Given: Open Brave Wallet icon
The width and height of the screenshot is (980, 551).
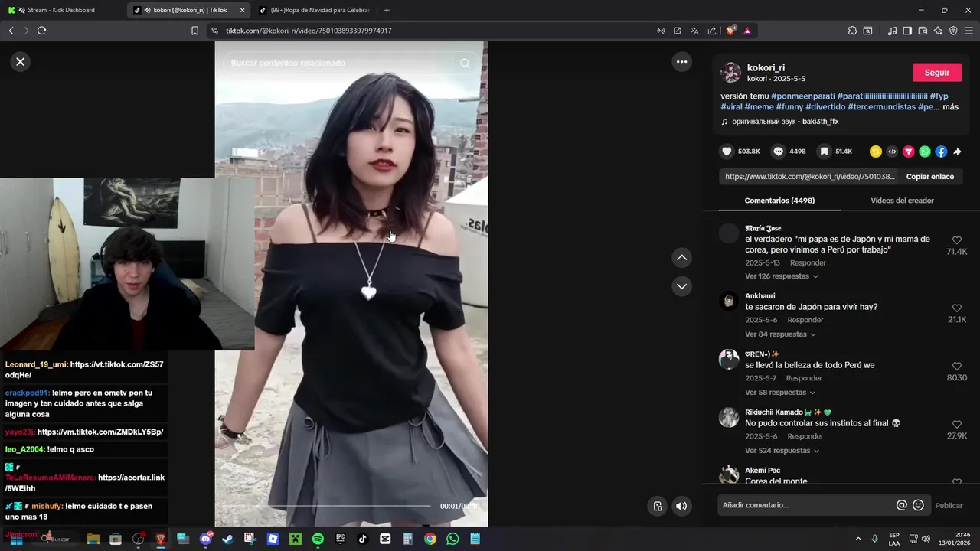Looking at the screenshot, I should pyautogui.click(x=923, y=31).
